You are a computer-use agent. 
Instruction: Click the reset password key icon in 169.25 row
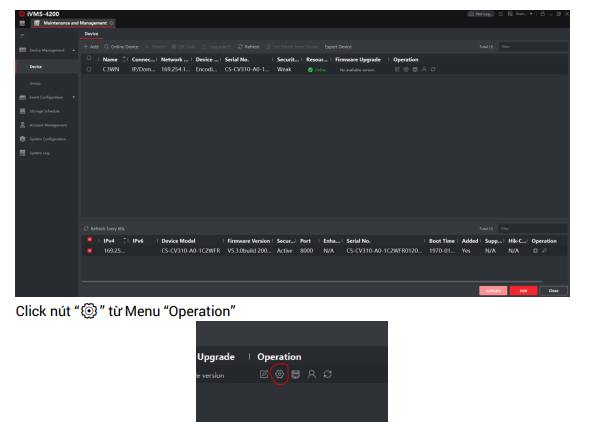pyautogui.click(x=545, y=251)
